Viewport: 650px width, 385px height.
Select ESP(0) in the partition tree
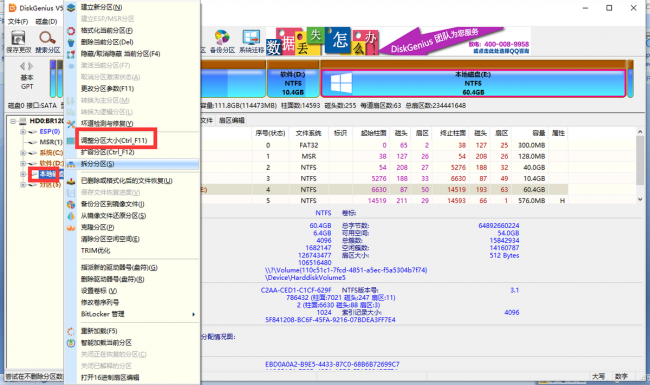point(50,132)
